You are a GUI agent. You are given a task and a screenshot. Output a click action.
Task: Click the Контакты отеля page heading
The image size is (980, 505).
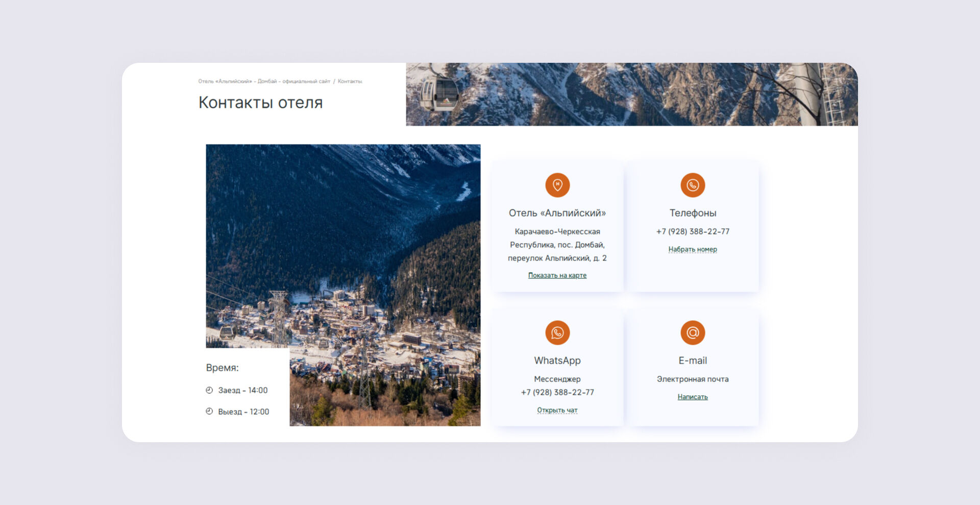[260, 103]
